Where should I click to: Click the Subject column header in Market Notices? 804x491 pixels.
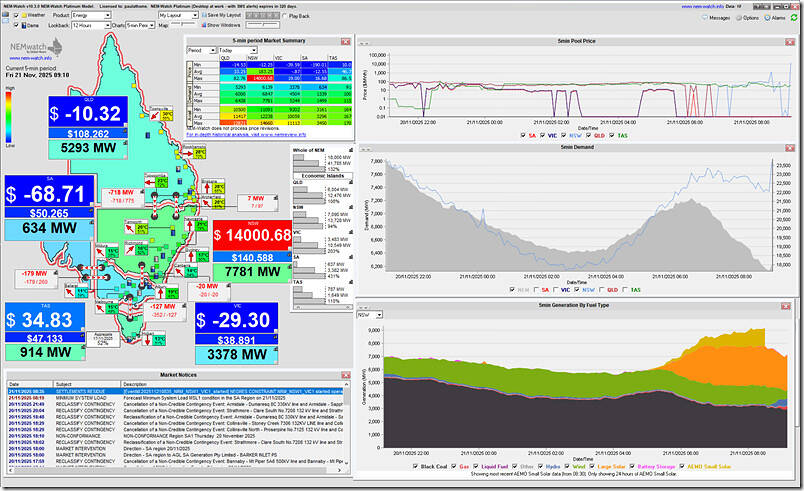pyautogui.click(x=87, y=384)
